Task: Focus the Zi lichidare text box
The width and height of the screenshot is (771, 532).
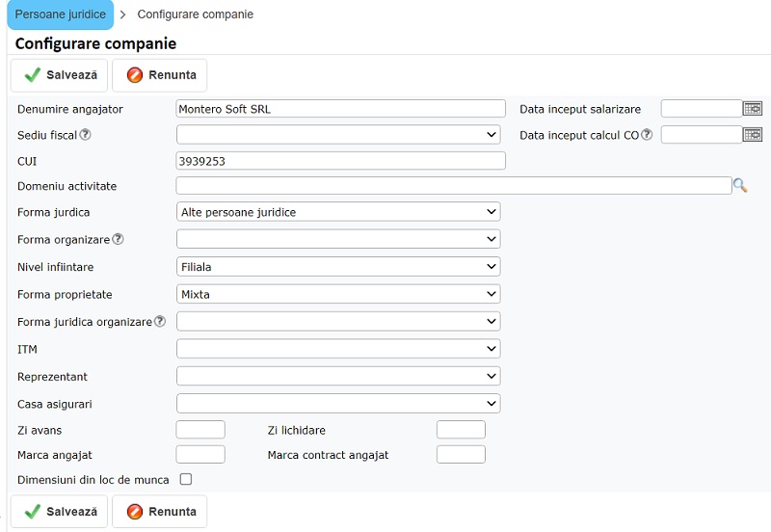Action: click(x=461, y=430)
